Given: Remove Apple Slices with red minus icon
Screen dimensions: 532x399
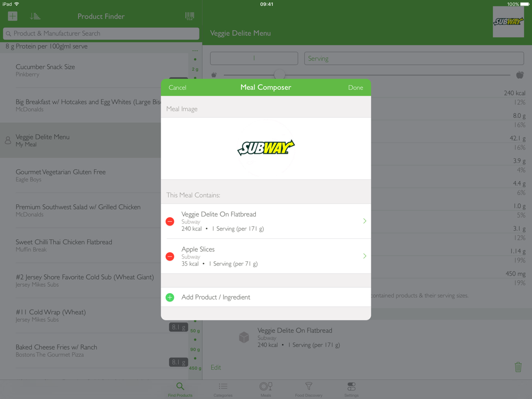Looking at the screenshot, I should pyautogui.click(x=170, y=256).
